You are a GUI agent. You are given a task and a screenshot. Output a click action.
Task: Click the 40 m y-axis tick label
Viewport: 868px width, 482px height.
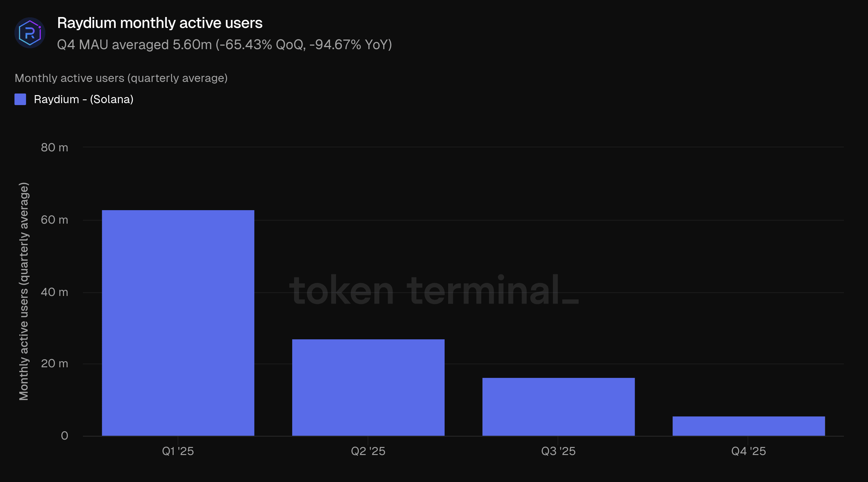pos(54,292)
